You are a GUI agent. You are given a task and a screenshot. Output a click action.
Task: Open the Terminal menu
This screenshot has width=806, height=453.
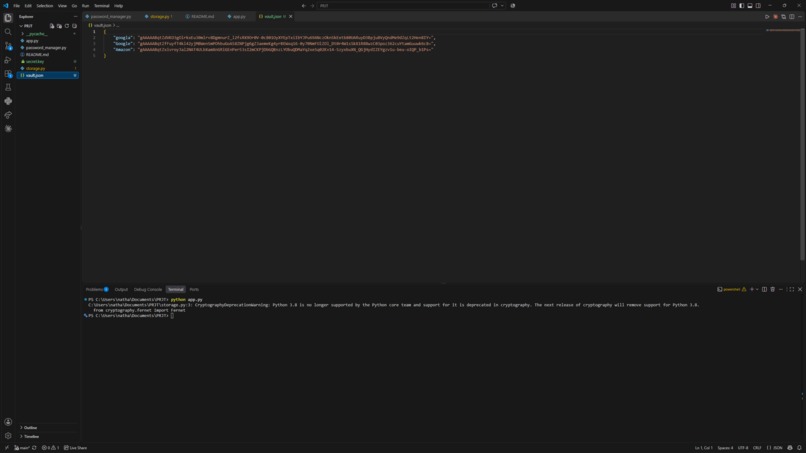click(x=101, y=6)
